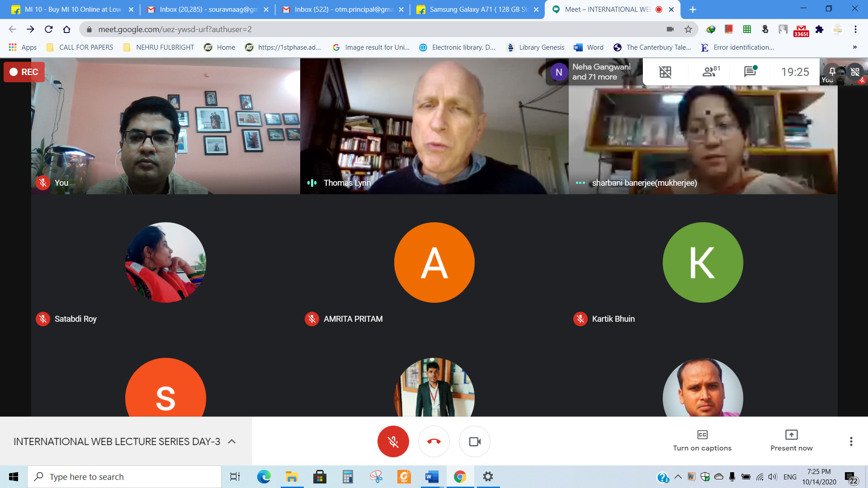The width and height of the screenshot is (868, 488).
Task: Expand meeting details for INTERNATIONAL WEB LECTURE SERIES DAY-3
Action: pyautogui.click(x=232, y=441)
